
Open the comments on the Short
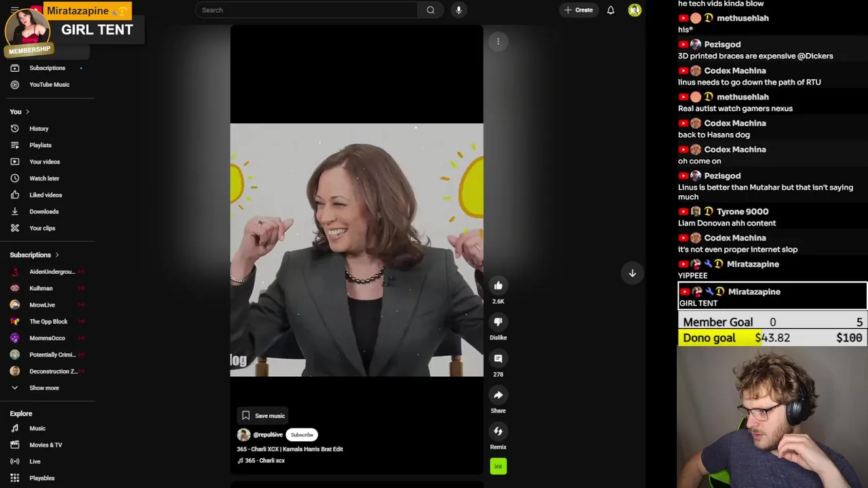(x=498, y=359)
